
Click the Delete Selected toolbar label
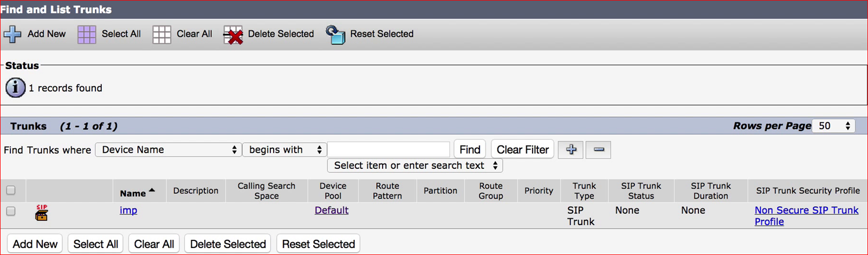281,34
